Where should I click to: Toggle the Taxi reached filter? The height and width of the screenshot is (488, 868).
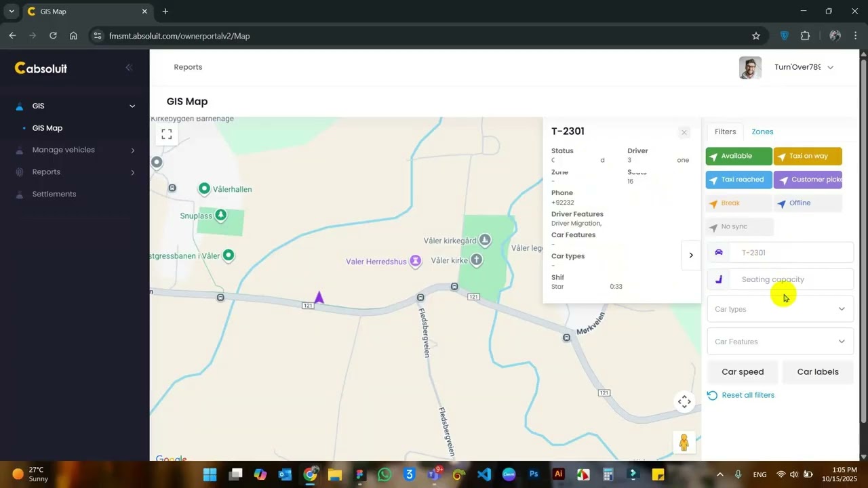click(x=738, y=180)
